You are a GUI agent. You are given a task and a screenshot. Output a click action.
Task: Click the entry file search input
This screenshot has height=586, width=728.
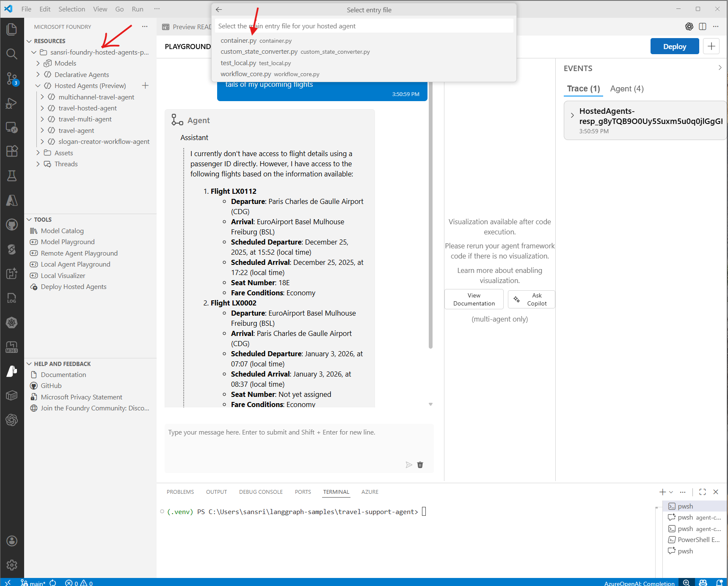pyautogui.click(x=364, y=26)
